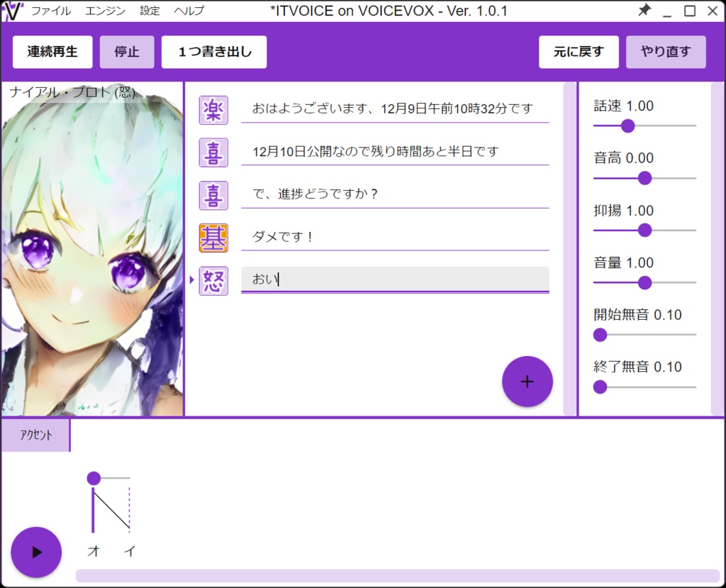Open the エンジン menu
The width and height of the screenshot is (726, 588).
tap(105, 11)
